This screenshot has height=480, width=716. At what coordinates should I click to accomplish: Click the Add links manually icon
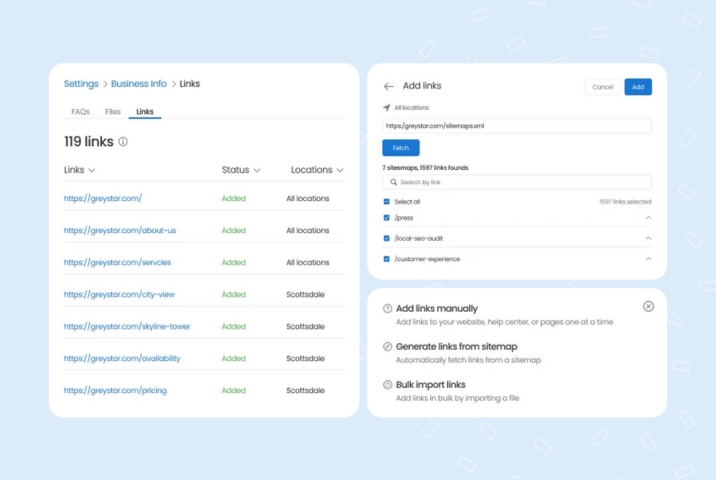point(387,309)
